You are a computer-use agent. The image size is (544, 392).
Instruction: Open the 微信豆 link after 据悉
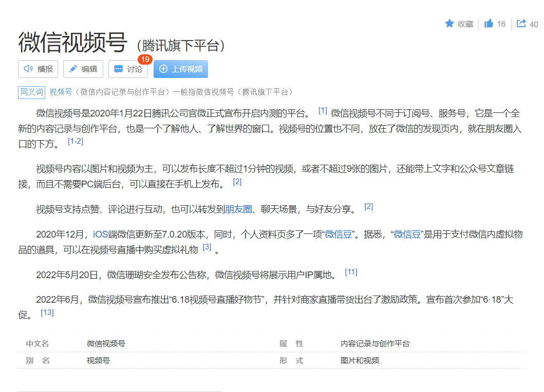(407, 234)
